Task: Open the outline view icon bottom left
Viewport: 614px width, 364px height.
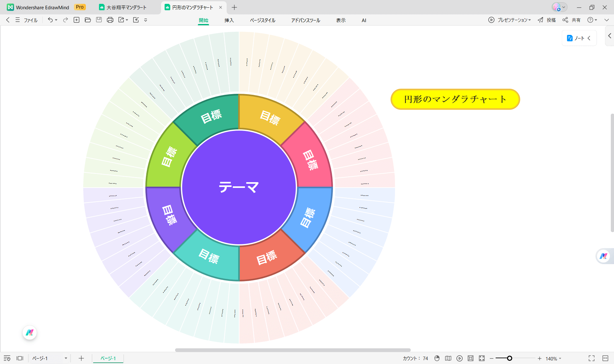Action: [x=7, y=358]
